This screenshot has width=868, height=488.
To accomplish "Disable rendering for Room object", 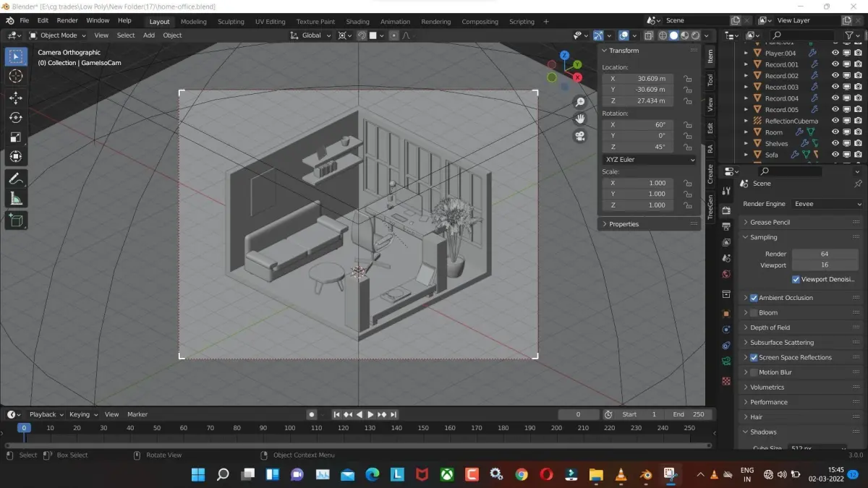I will [858, 132].
